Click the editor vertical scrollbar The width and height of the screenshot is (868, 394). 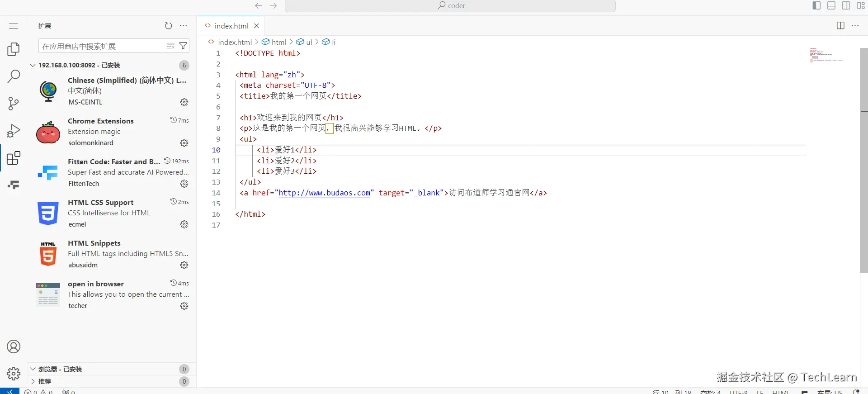tap(864, 161)
